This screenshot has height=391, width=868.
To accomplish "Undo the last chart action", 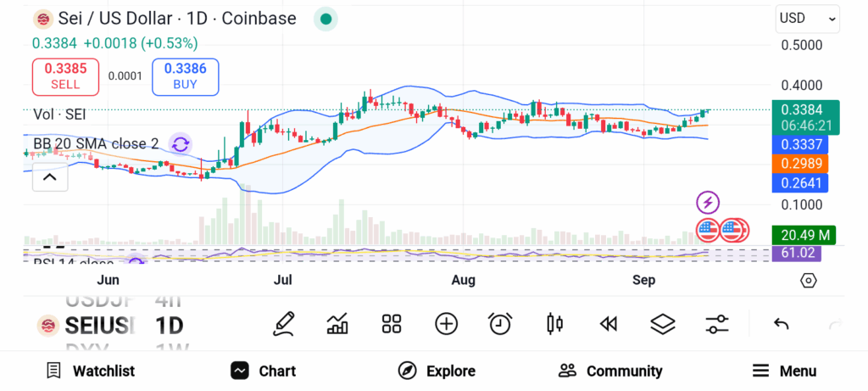I will (782, 323).
